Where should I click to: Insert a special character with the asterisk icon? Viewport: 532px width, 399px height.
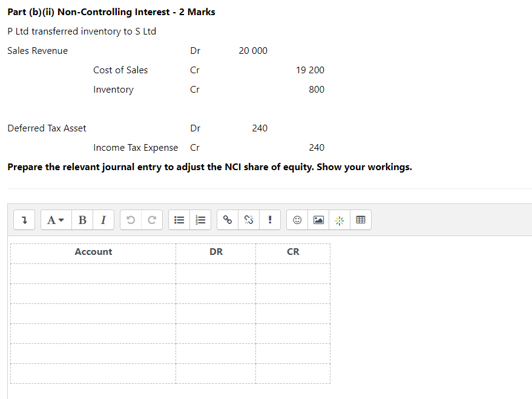340,220
